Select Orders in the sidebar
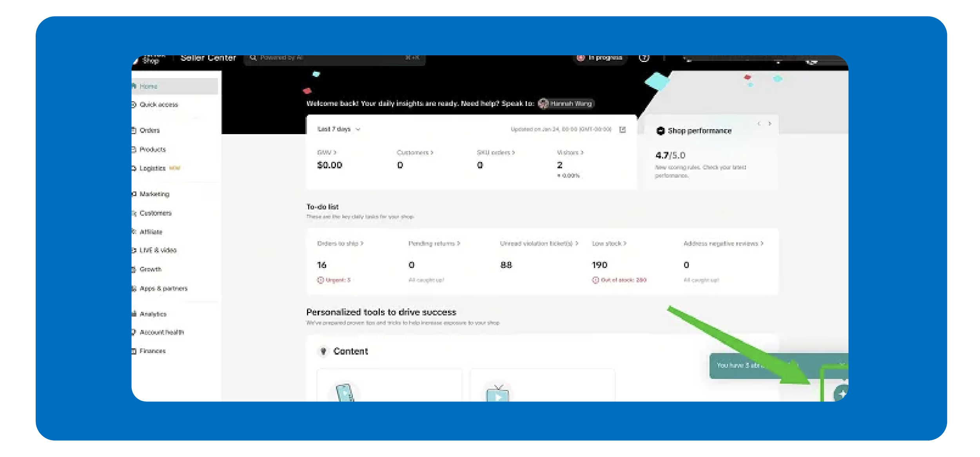 tap(149, 130)
